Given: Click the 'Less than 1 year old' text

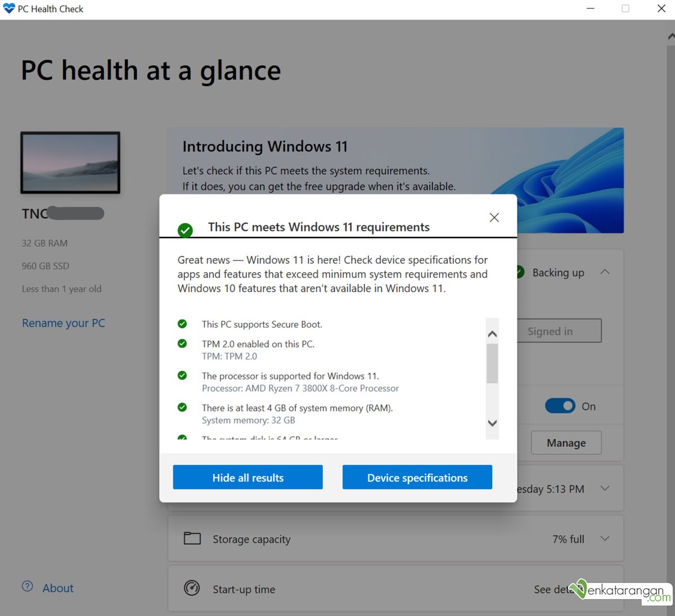Looking at the screenshot, I should tap(61, 289).
